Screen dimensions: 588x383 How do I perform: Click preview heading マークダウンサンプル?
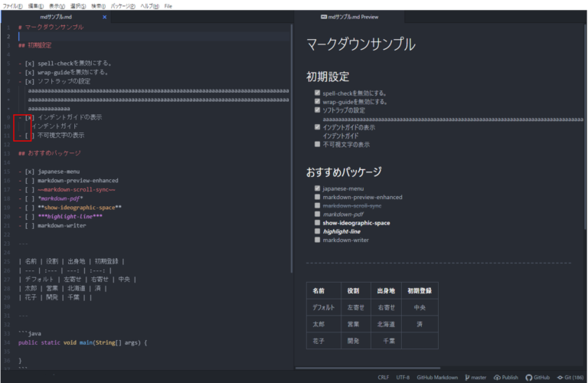361,44
